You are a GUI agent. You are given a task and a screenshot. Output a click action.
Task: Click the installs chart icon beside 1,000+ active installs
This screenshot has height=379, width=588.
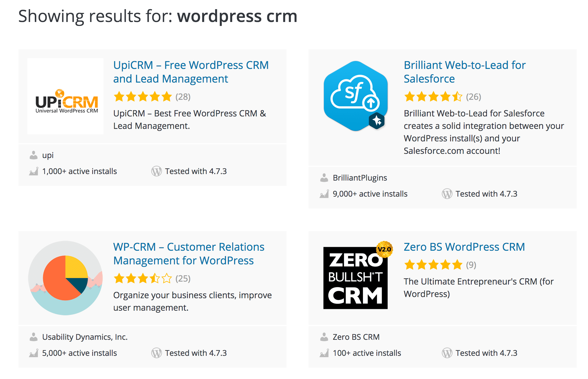[x=34, y=171]
